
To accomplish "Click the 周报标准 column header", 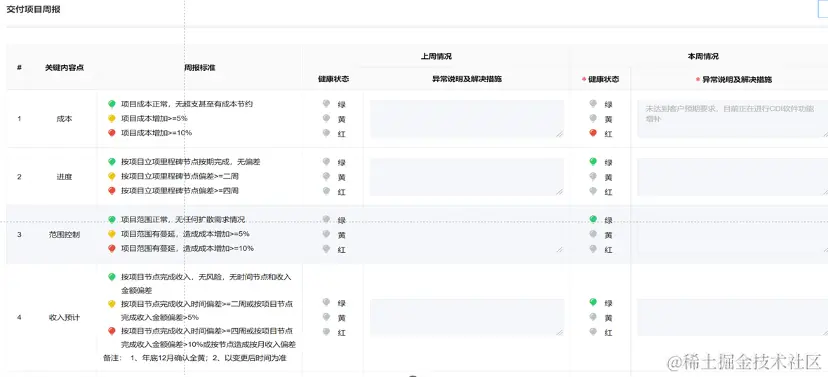I will tap(199, 68).
